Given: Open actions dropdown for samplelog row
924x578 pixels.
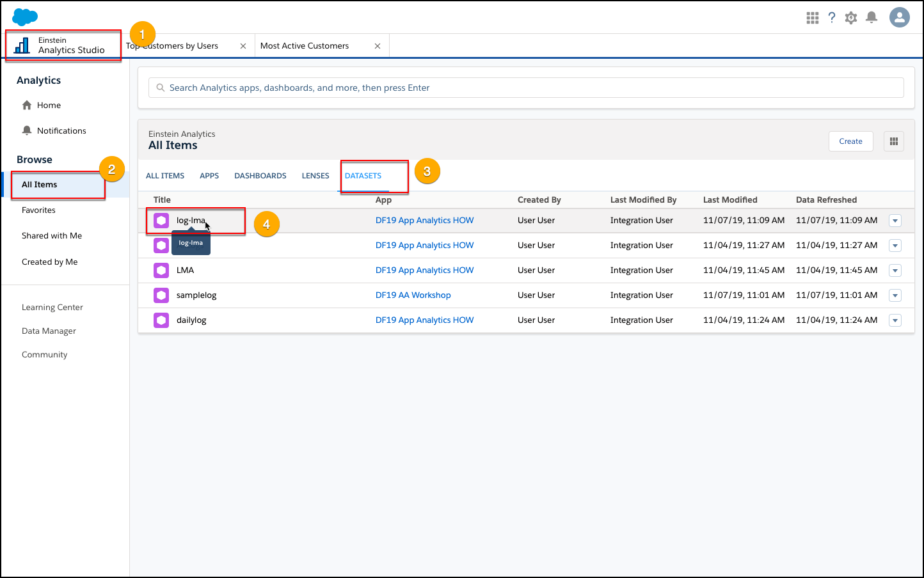Looking at the screenshot, I should (895, 295).
